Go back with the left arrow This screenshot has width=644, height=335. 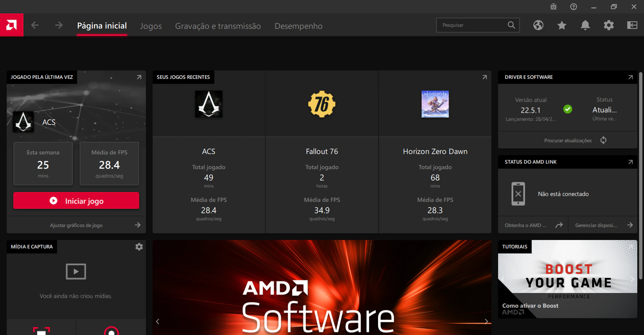(35, 25)
